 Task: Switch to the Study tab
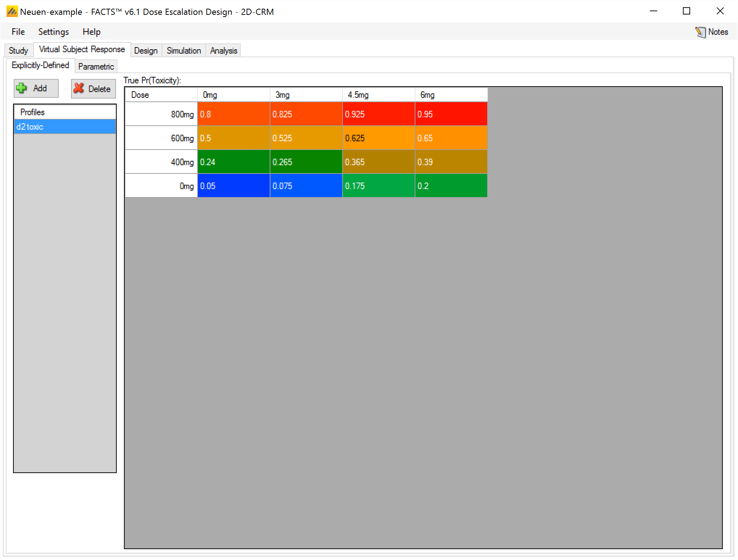coord(18,51)
